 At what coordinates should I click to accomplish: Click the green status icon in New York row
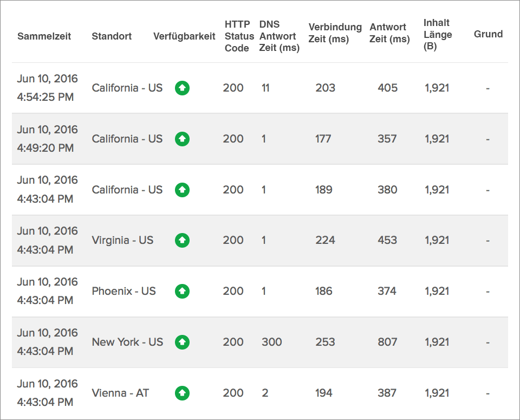[182, 342]
